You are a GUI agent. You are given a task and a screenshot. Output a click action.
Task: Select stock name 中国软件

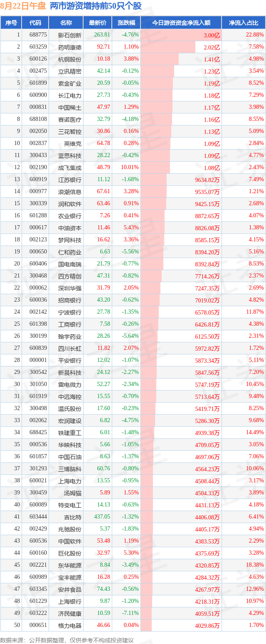tap(70, 541)
